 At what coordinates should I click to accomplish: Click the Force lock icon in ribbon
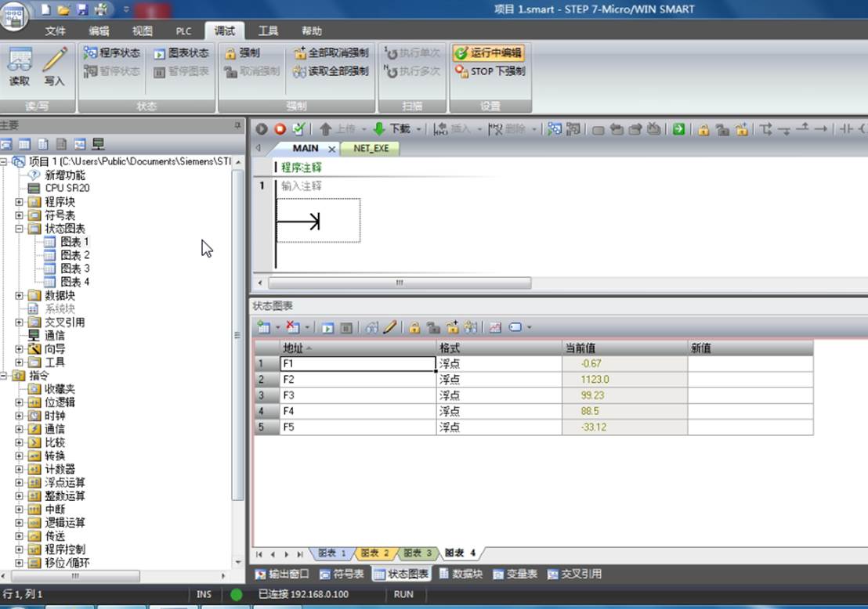(230, 53)
